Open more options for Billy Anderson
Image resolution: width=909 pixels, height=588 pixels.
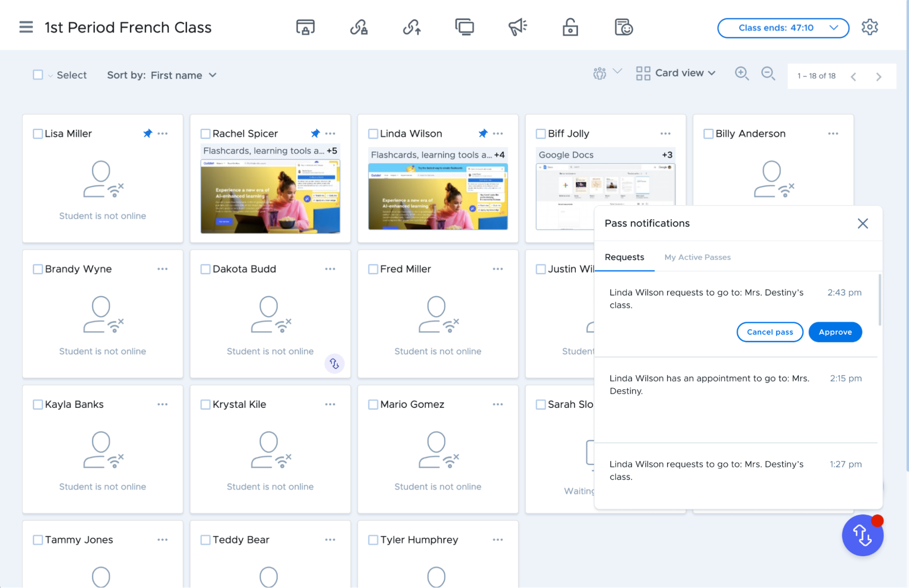pos(833,134)
